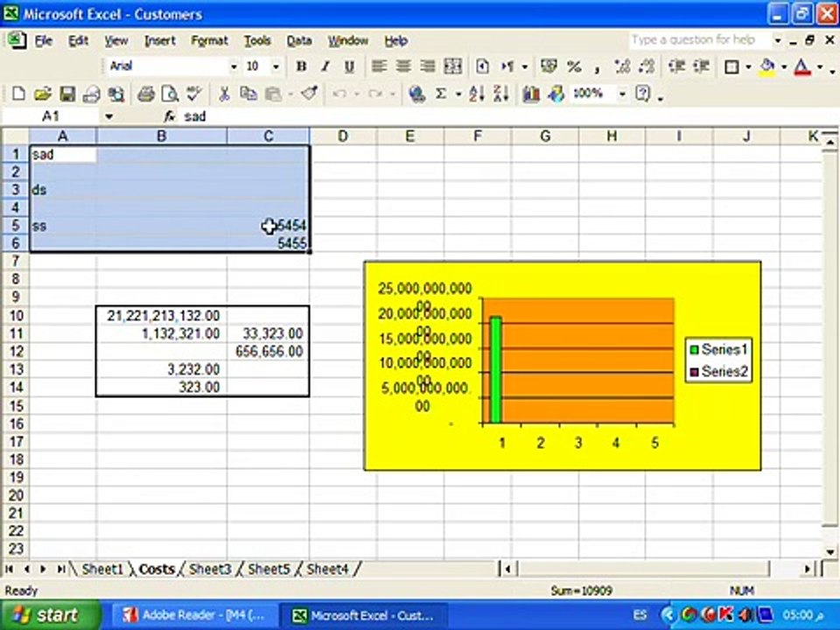
Task: Open Excel Help question mark icon
Action: pos(643,94)
